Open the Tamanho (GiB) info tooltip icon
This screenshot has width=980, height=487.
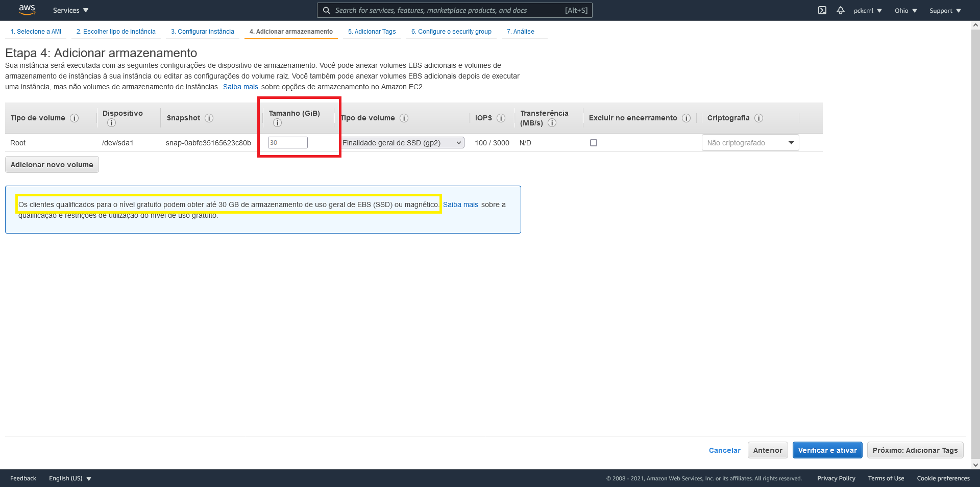coord(278,122)
